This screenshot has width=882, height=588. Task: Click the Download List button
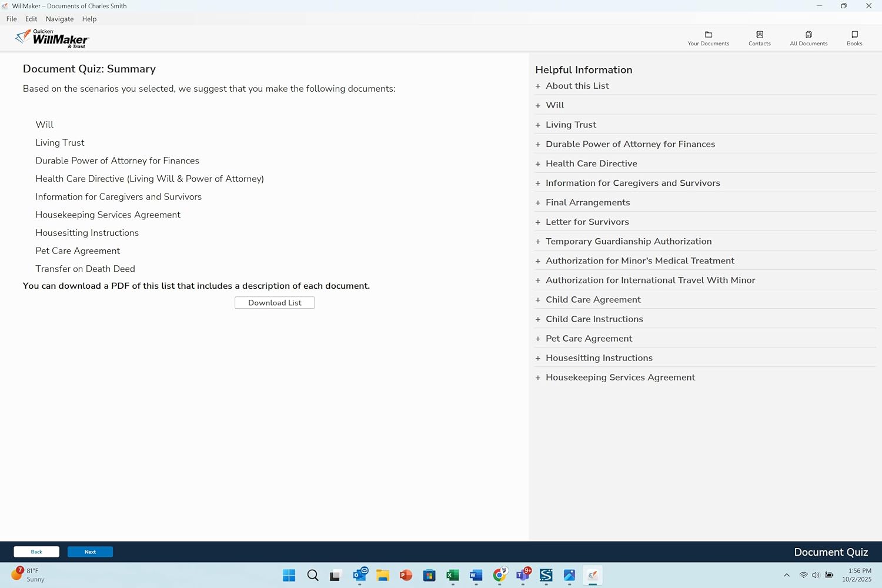274,302
